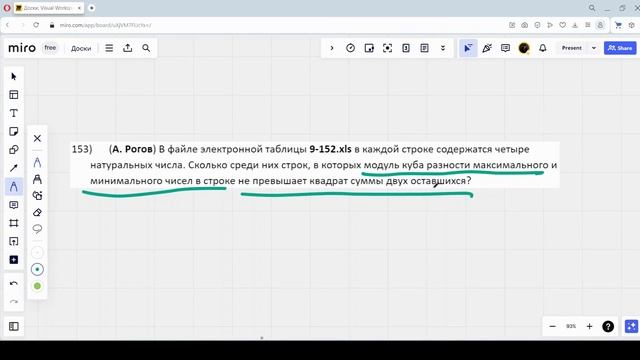Open the Upload tool
Viewport: 640px width, 360px height.
[13, 241]
